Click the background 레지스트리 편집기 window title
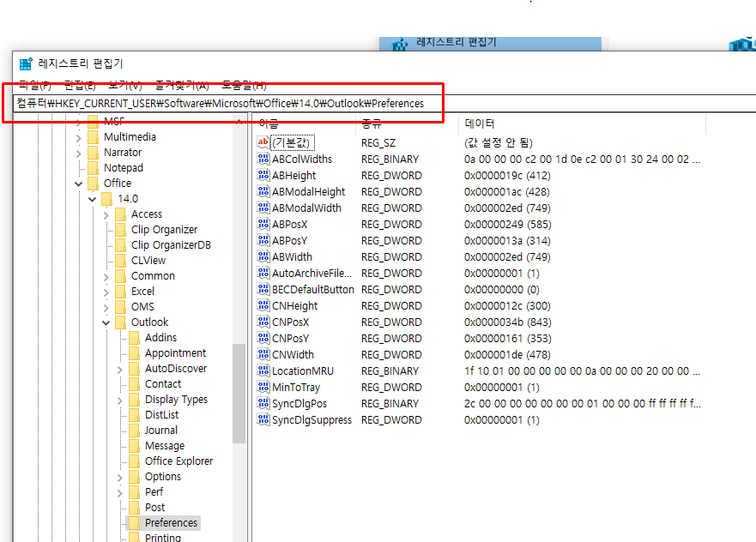 pyautogui.click(x=457, y=42)
